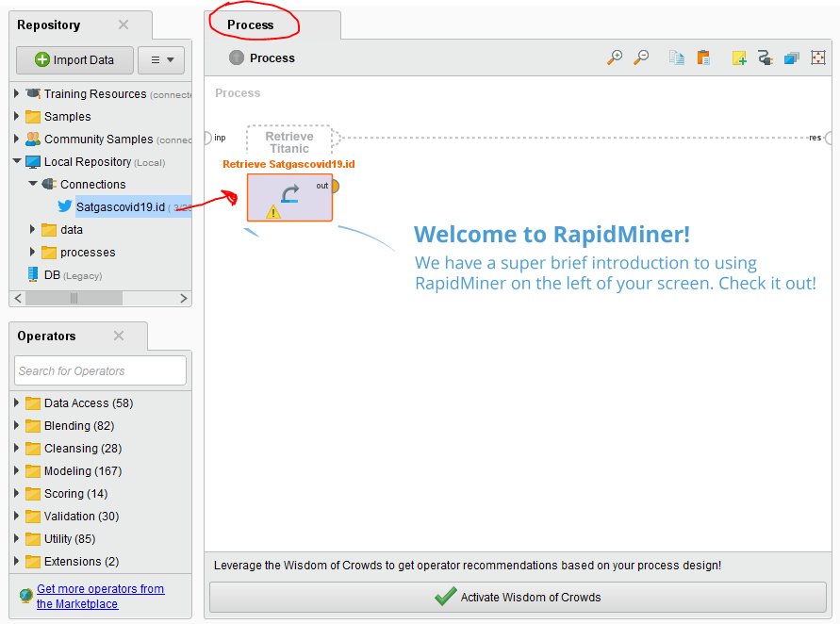Fit process view to screen
Image resolution: width=840 pixels, height=624 pixels.
(818, 57)
